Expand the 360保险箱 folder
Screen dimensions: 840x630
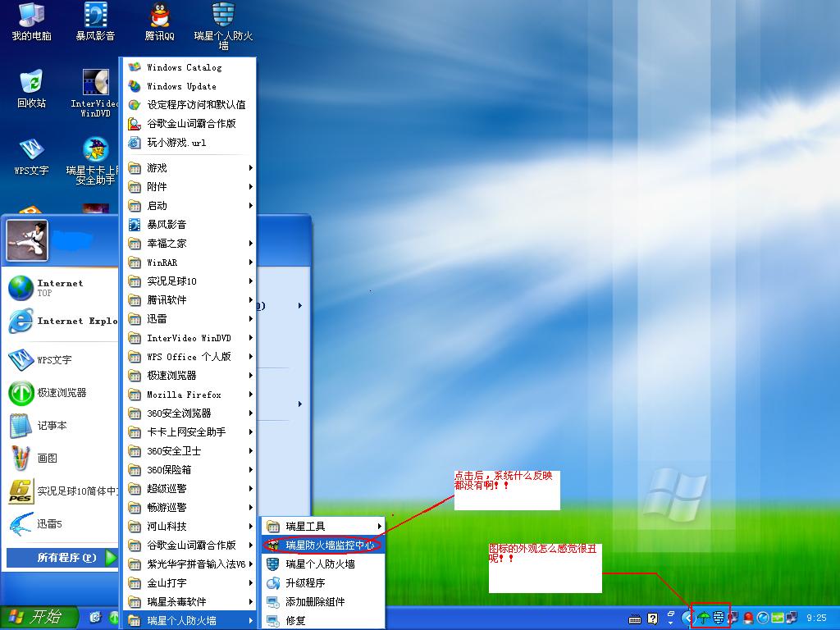pos(189,470)
